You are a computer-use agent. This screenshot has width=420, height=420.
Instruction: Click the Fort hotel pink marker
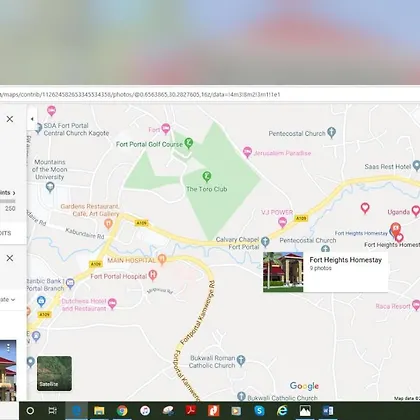166,128
